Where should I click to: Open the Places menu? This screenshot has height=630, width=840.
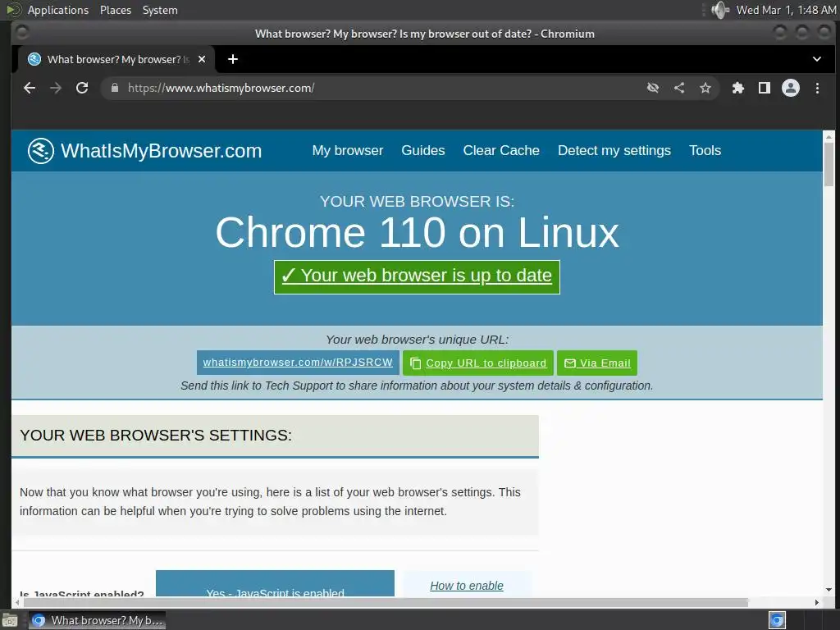[116, 10]
